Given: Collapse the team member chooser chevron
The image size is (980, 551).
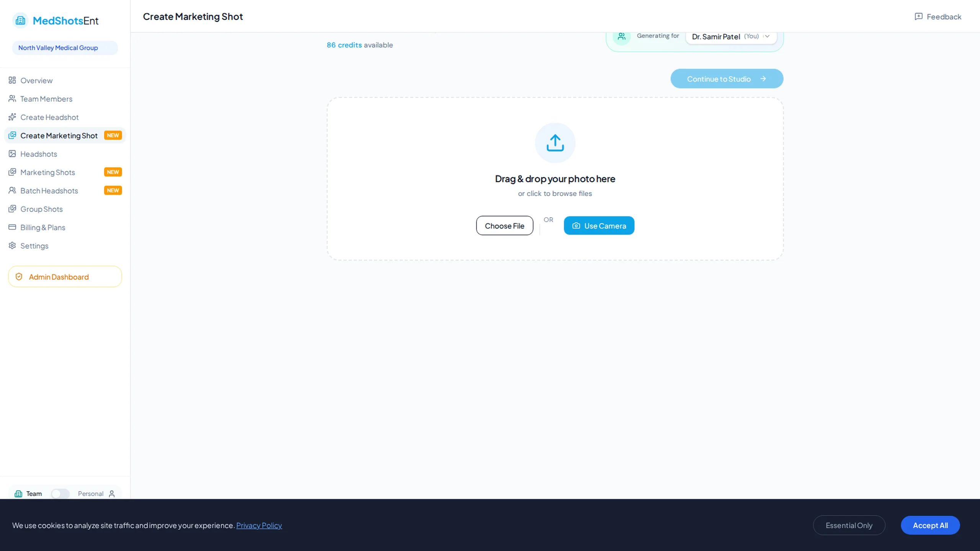Looking at the screenshot, I should 767,36.
